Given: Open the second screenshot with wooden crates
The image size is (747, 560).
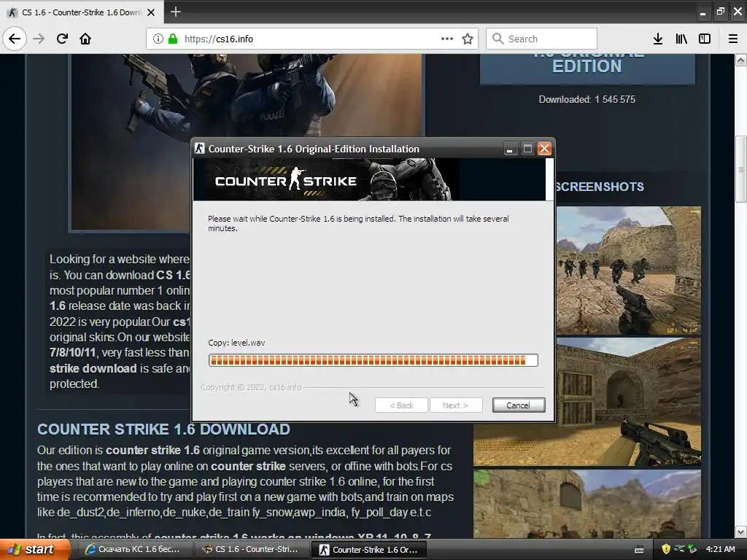Looking at the screenshot, I should point(628,402).
